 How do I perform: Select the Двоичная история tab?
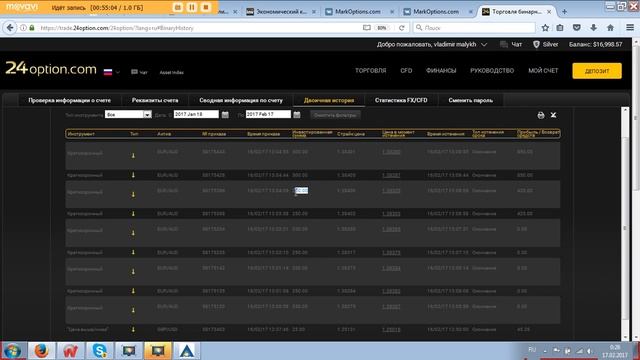point(329,100)
